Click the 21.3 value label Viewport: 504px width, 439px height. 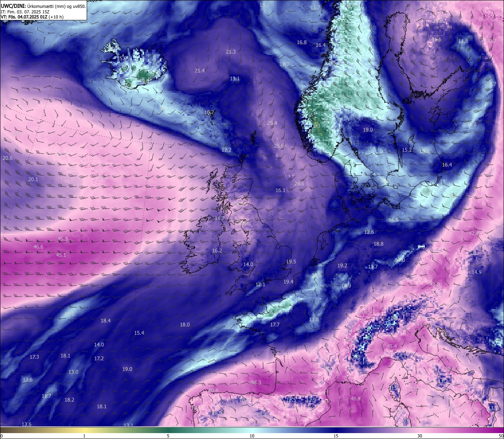coord(231,52)
